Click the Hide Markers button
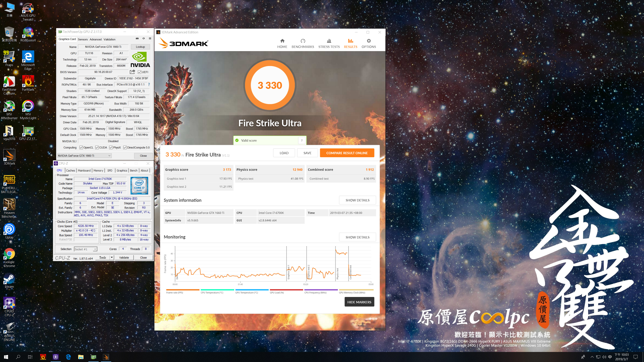644x362 pixels. tap(359, 302)
